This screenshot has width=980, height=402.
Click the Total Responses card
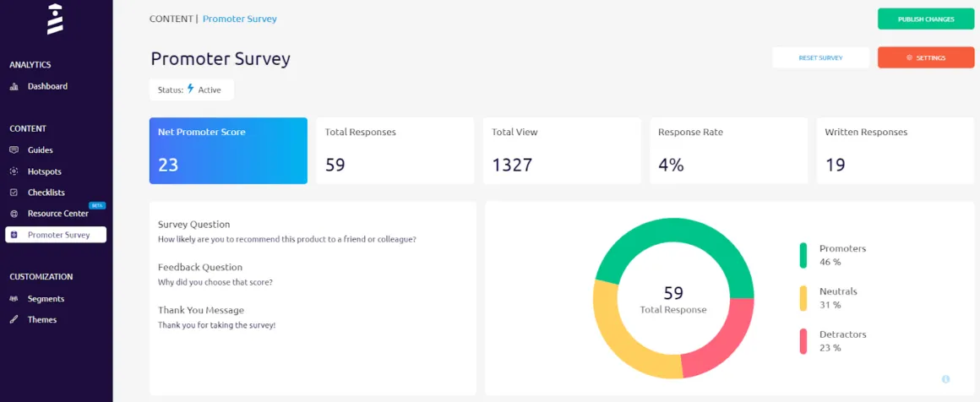click(395, 150)
